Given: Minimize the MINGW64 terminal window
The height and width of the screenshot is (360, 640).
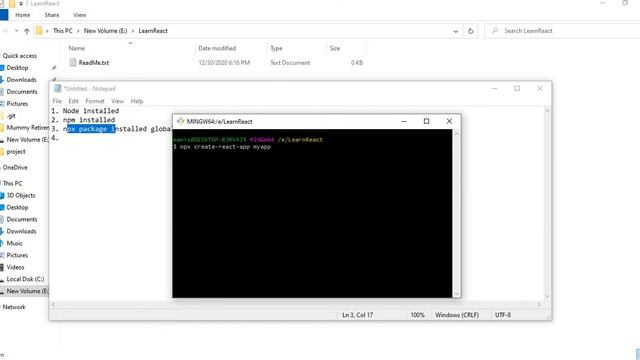Looking at the screenshot, I should coord(404,121).
